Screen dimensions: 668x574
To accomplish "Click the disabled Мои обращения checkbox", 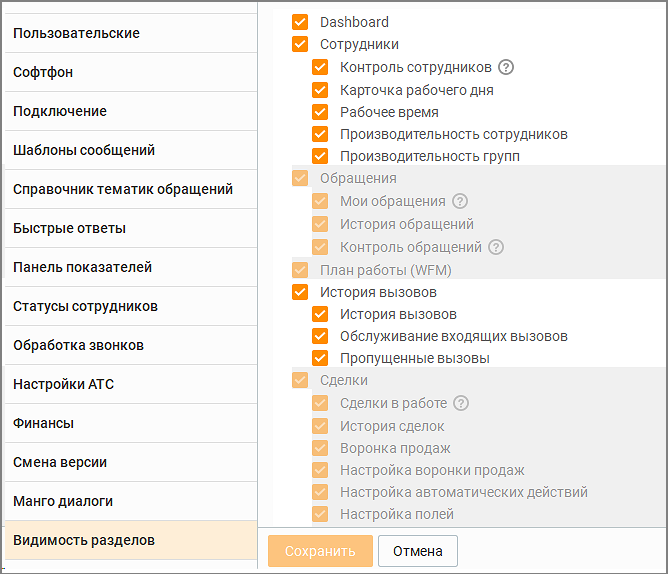I will (x=320, y=201).
